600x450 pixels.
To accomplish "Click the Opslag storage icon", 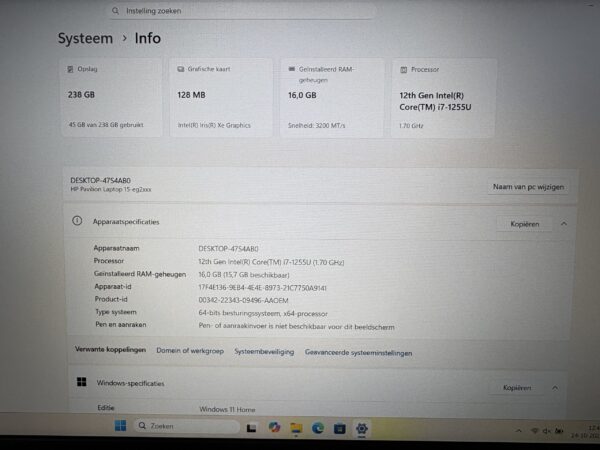I will (70, 69).
